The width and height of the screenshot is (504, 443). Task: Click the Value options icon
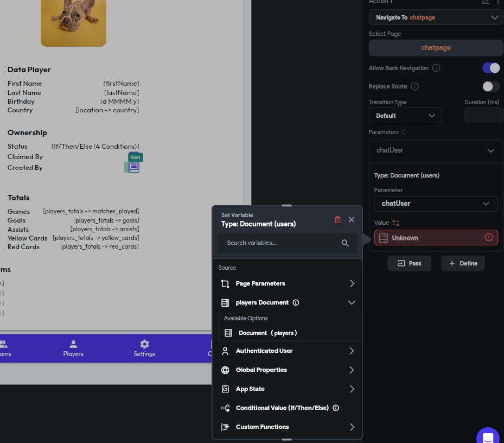tap(395, 223)
